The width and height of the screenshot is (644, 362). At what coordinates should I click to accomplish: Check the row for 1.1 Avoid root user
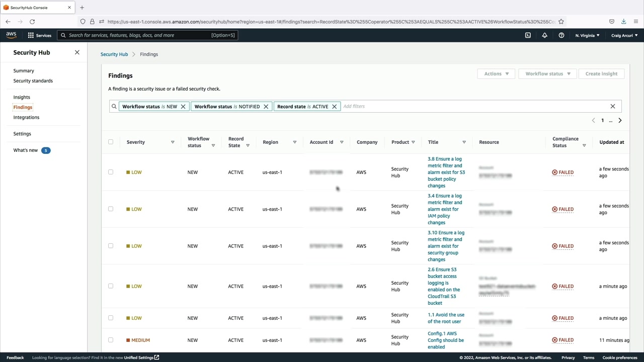click(x=111, y=318)
